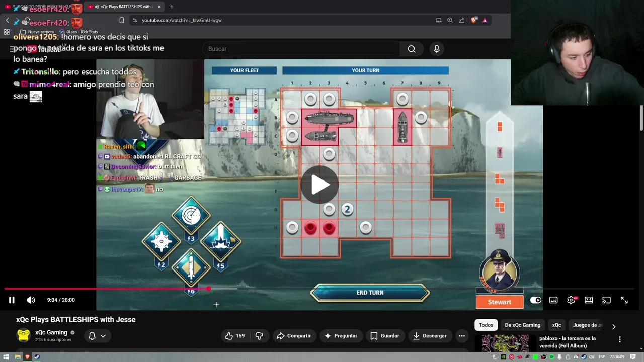Click the radar sonar ability icon
The height and width of the screenshot is (362, 644).
(191, 215)
